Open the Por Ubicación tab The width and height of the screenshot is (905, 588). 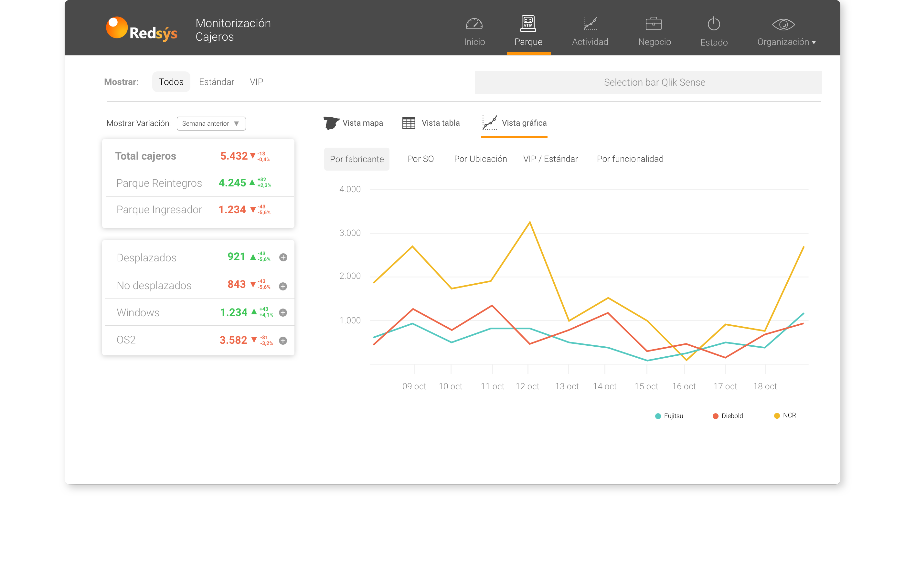480,159
